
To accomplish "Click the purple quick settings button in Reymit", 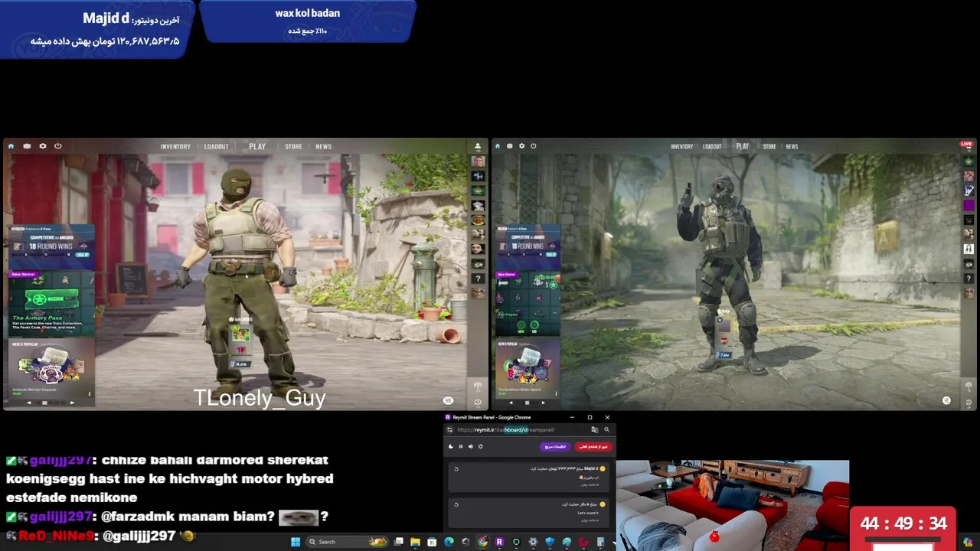I will click(555, 446).
